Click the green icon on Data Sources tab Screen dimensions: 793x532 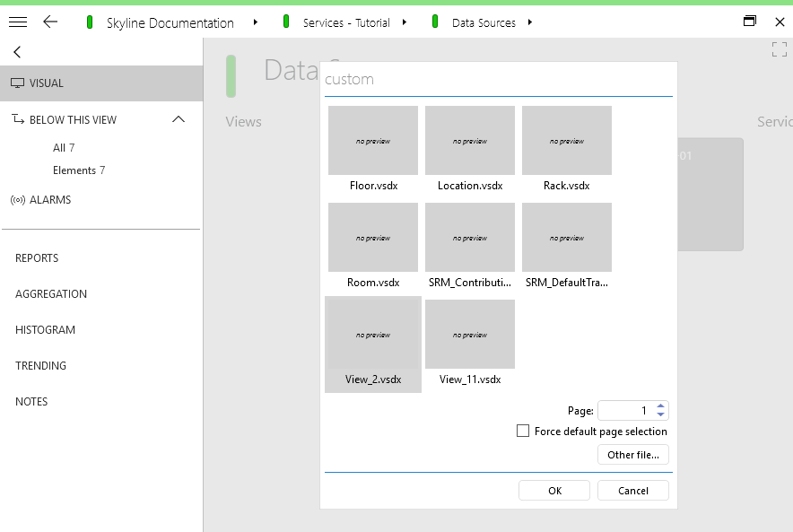[435, 22]
